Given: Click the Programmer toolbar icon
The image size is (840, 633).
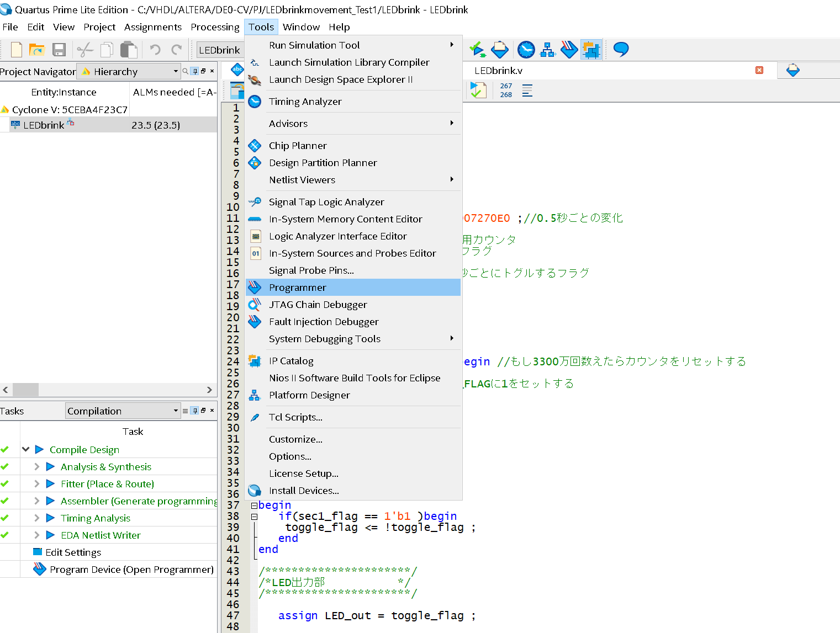Looking at the screenshot, I should point(569,50).
